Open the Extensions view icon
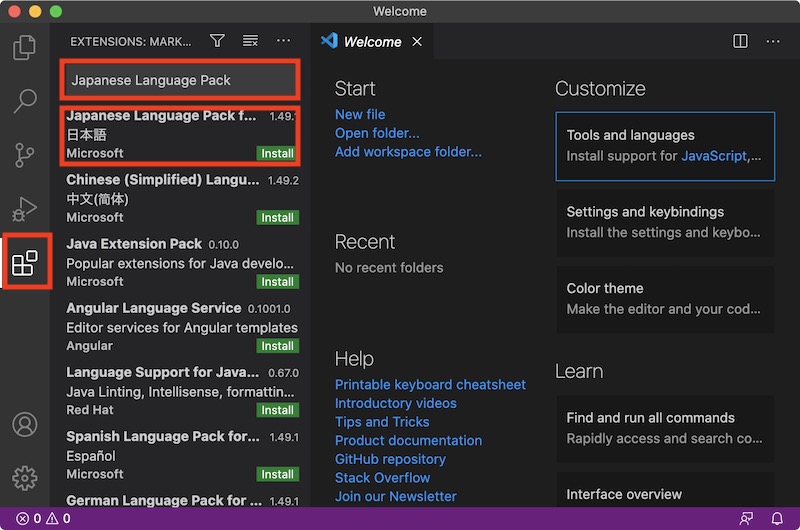The image size is (800, 530). coord(24,263)
